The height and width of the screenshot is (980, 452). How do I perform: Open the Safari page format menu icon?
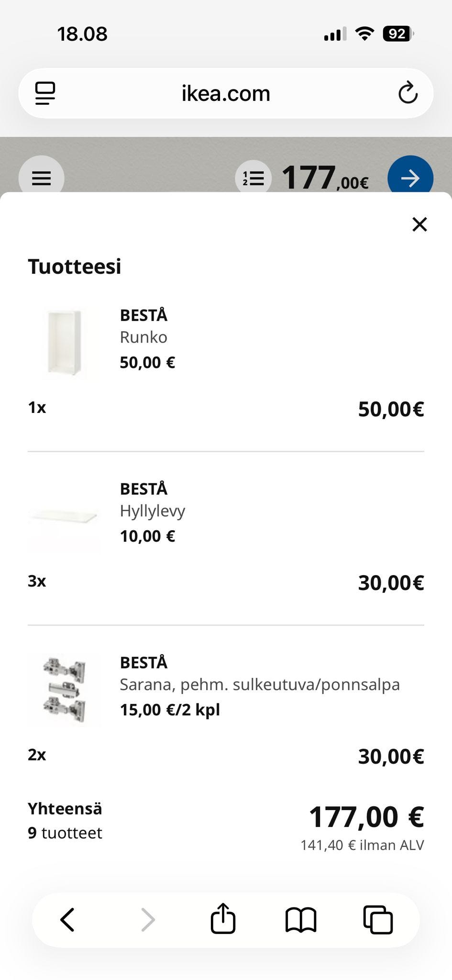[45, 93]
